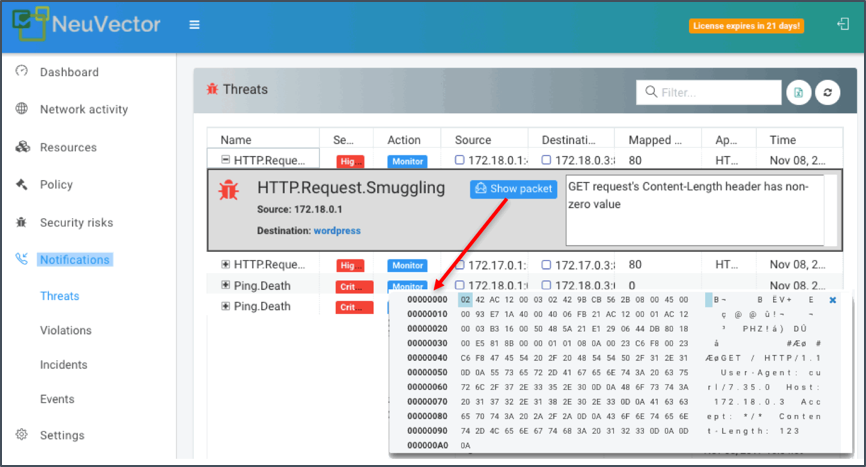Select Incidents in the sidebar
Screen dimensions: 866x467
tap(63, 365)
